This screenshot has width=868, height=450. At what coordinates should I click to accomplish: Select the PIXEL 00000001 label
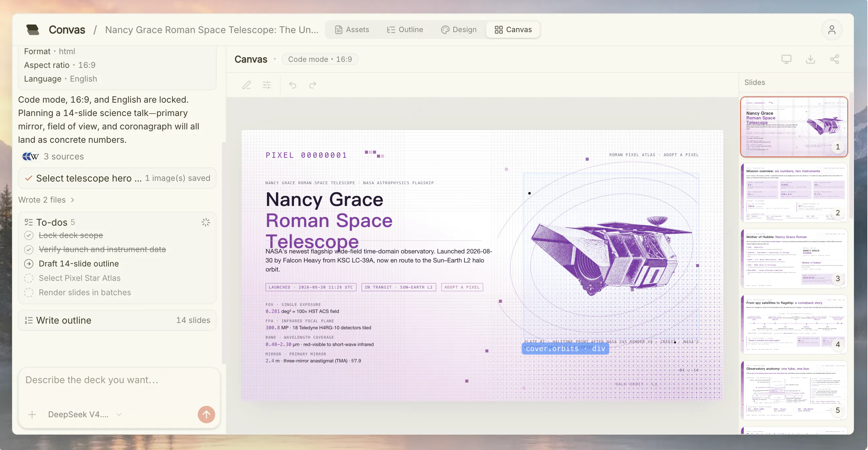(306, 155)
